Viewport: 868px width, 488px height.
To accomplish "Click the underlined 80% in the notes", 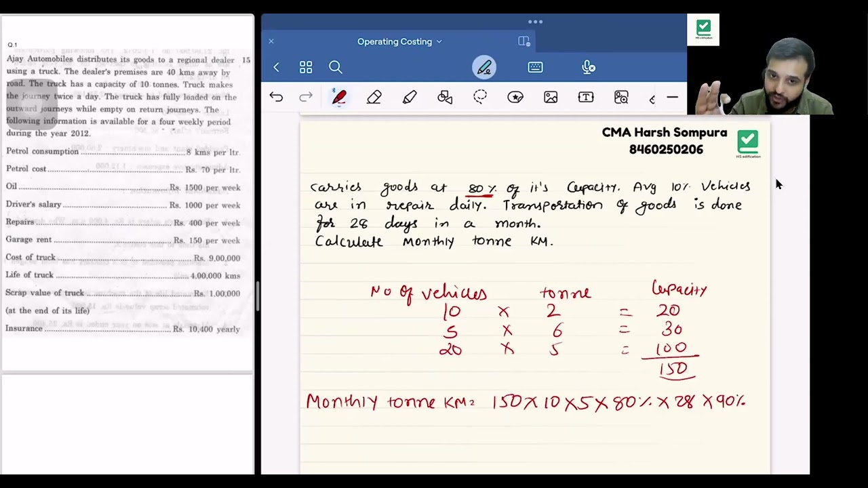I will tap(482, 188).
